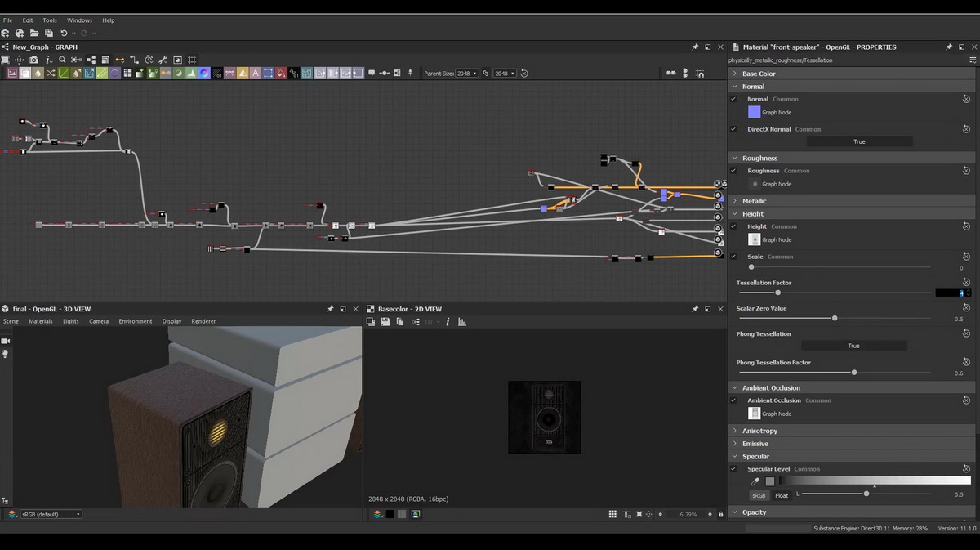The height and width of the screenshot is (550, 980).
Task: Click the save all icon in the main toolbar
Action: click(x=49, y=34)
